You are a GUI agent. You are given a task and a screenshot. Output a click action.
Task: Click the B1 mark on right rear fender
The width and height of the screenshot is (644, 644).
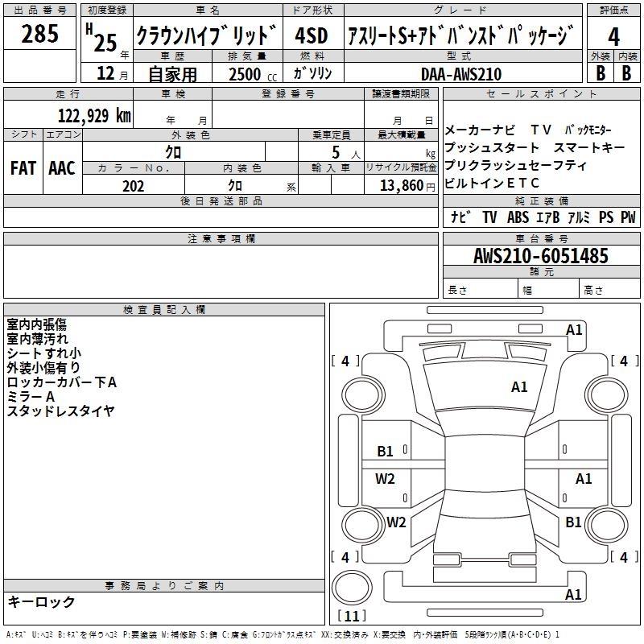pos(573,522)
